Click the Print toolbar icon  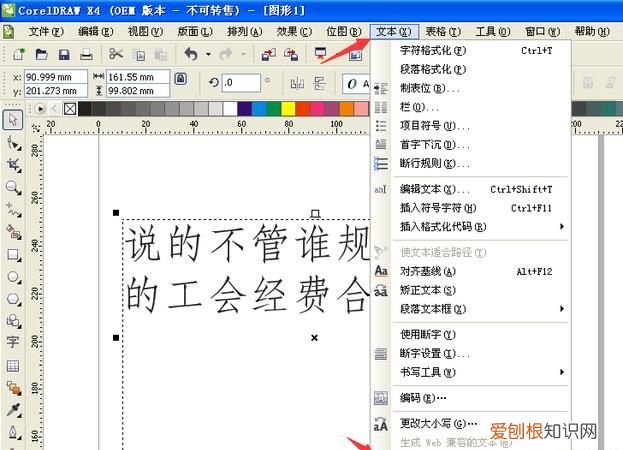(x=86, y=54)
